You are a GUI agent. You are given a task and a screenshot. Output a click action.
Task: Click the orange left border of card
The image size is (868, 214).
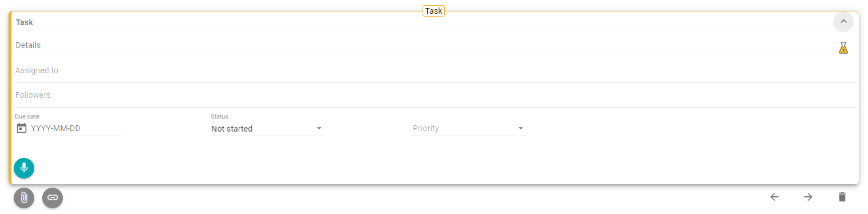10,98
